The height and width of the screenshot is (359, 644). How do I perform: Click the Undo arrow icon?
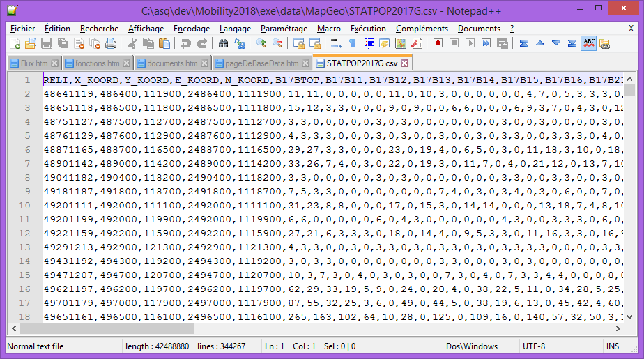pyautogui.click(x=185, y=43)
